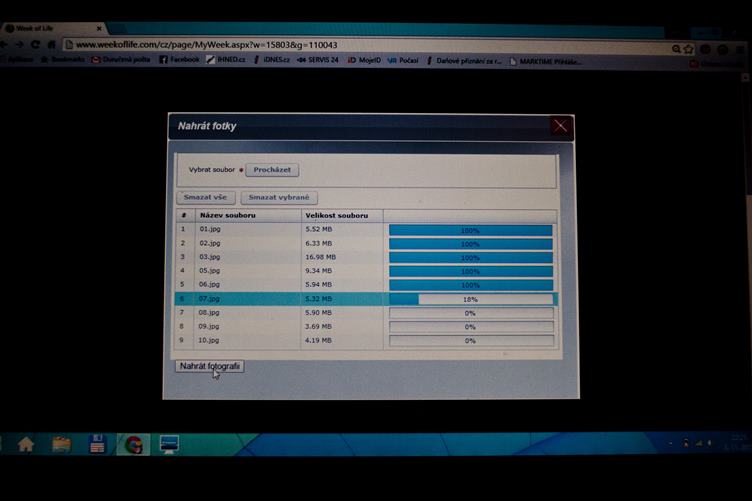Click the bookmark star icon in address bar
Viewport: 752px width, 501px height.
pos(688,48)
